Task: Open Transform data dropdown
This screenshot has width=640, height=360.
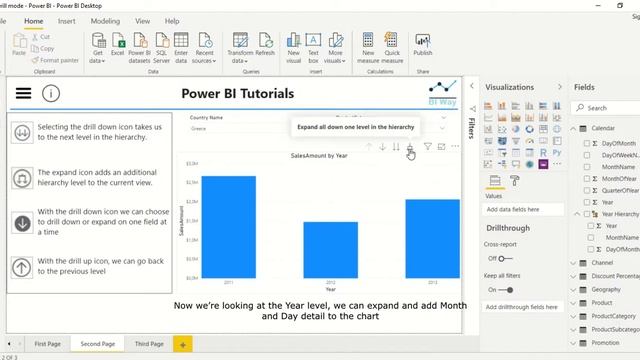Action: tap(240, 48)
